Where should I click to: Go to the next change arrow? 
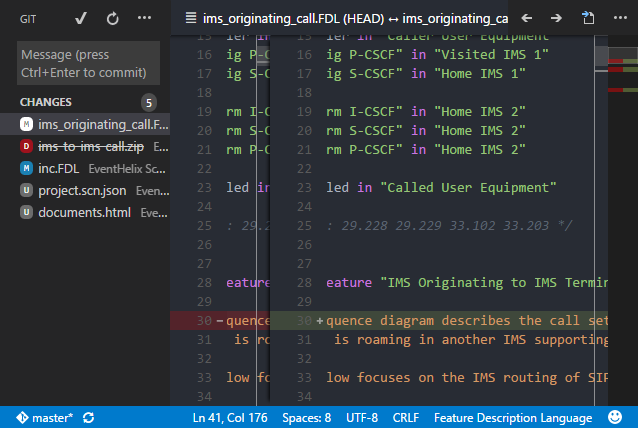click(x=556, y=18)
